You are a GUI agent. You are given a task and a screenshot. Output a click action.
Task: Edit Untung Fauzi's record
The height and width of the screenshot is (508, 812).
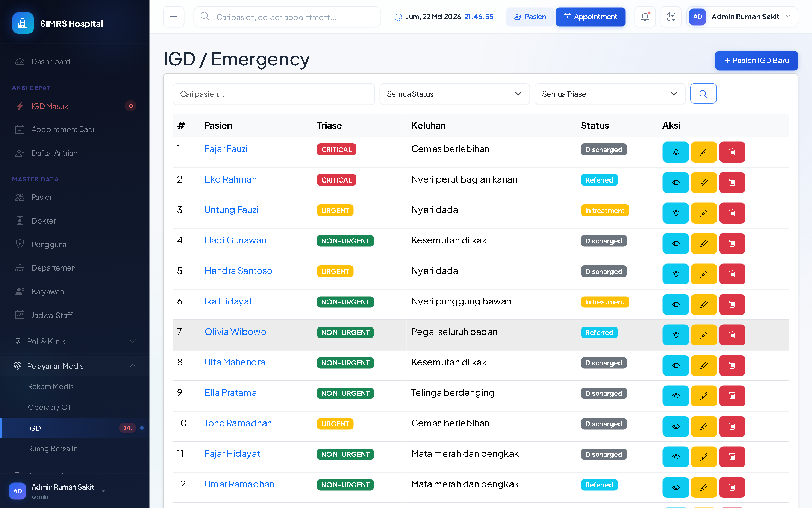pyautogui.click(x=704, y=213)
